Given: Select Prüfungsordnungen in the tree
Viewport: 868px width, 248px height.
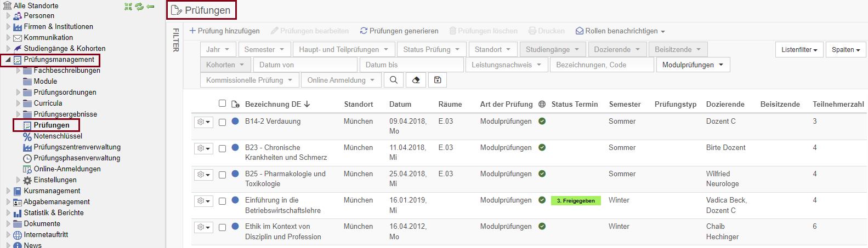Looking at the screenshot, I should [x=65, y=92].
